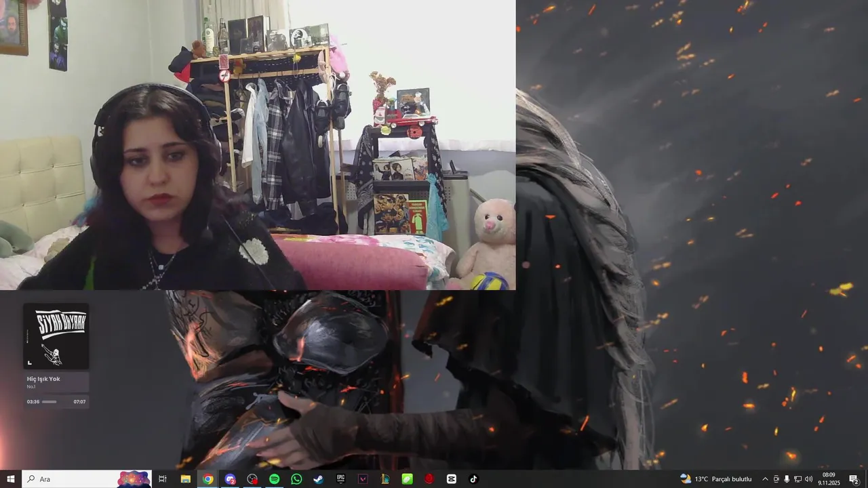Open File Explorer from the taskbar

point(185,479)
